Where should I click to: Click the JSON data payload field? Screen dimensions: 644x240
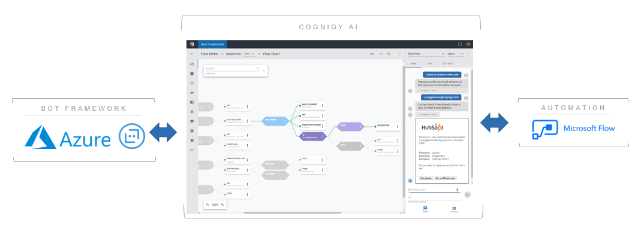(435, 198)
